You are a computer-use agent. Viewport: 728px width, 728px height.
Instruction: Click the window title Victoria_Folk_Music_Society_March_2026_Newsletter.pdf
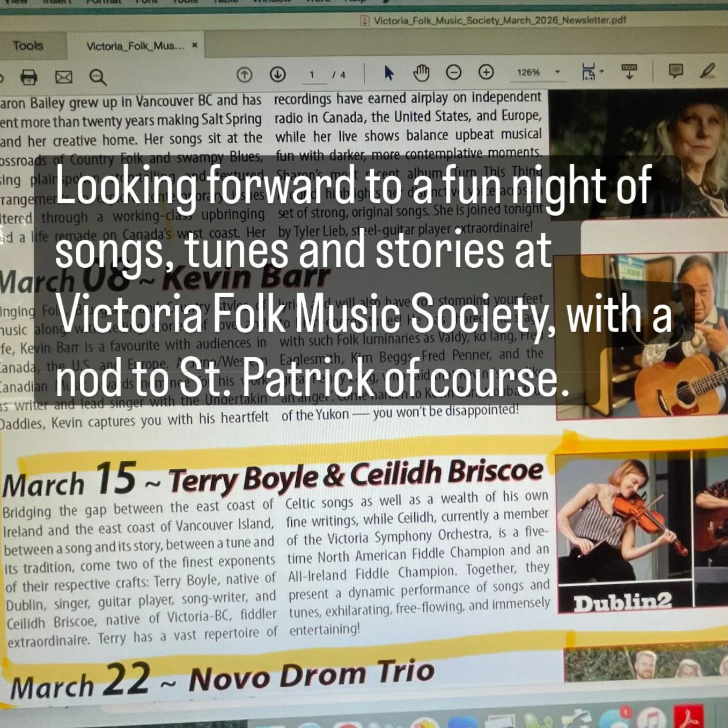coord(500,20)
